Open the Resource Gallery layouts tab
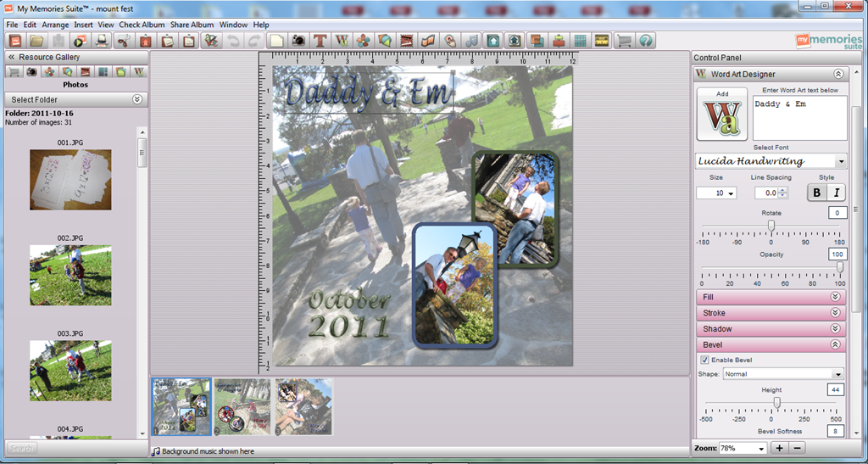Viewport: 868px width, 464px height. (x=103, y=72)
